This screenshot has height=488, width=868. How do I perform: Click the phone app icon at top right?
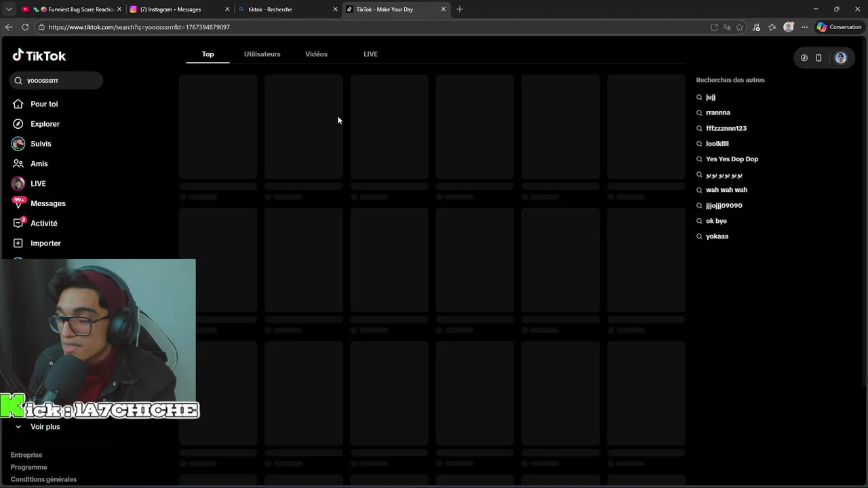(818, 58)
